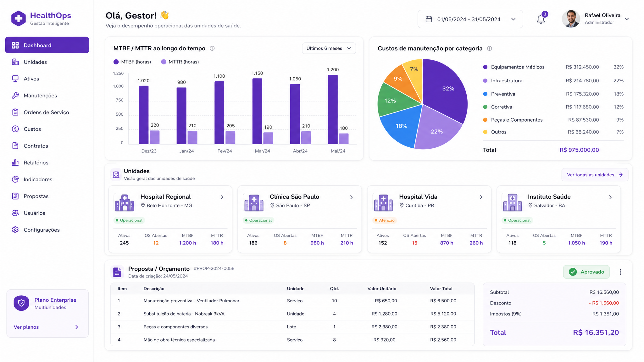Viewport: 644px width, 362px height.
Task: Click the Ativos monitor icon
Action: click(x=15, y=79)
